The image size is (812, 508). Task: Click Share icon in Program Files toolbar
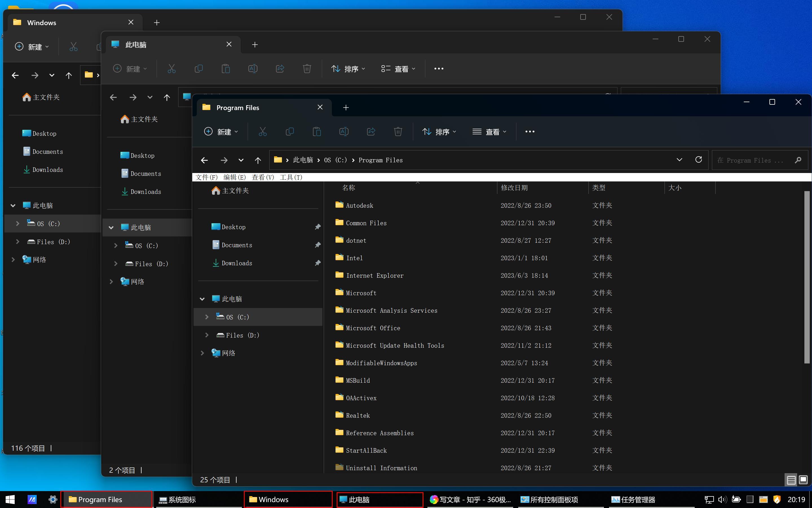pyautogui.click(x=371, y=132)
